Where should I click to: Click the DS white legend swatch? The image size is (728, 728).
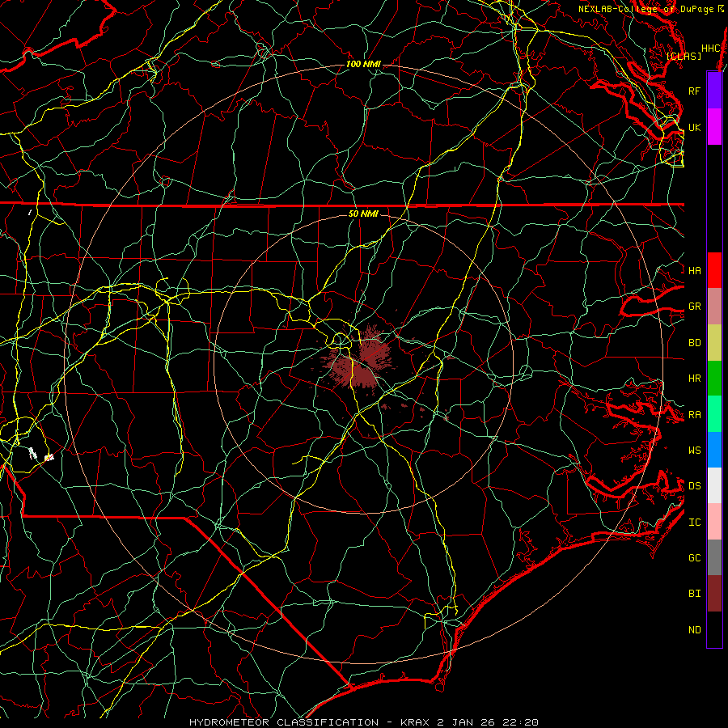[x=714, y=485]
